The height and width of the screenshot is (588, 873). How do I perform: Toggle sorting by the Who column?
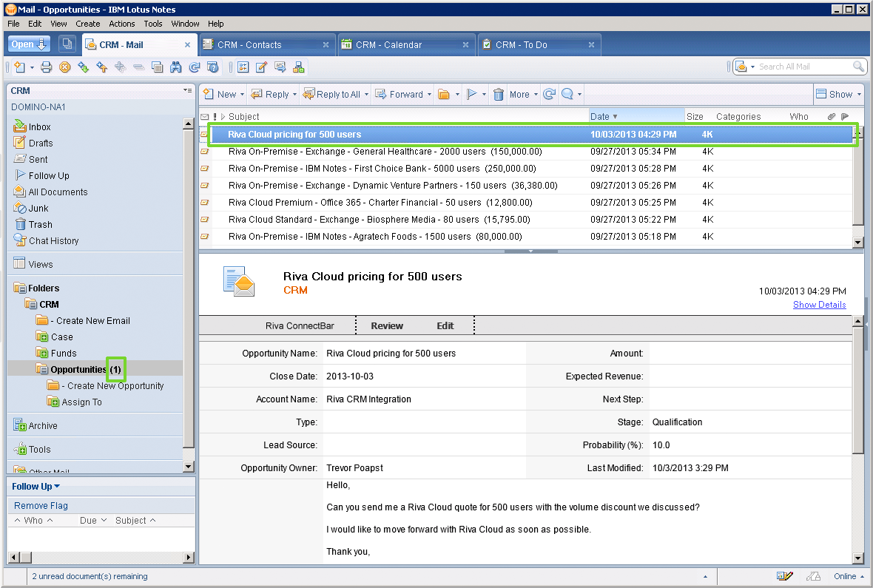pos(798,116)
